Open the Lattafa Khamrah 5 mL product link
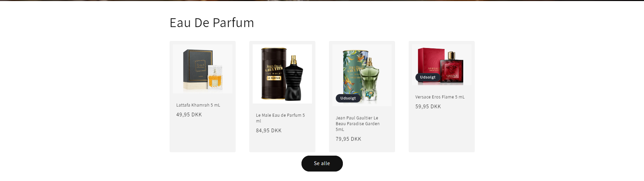Viewport: 644px width, 181px height. coord(198,105)
